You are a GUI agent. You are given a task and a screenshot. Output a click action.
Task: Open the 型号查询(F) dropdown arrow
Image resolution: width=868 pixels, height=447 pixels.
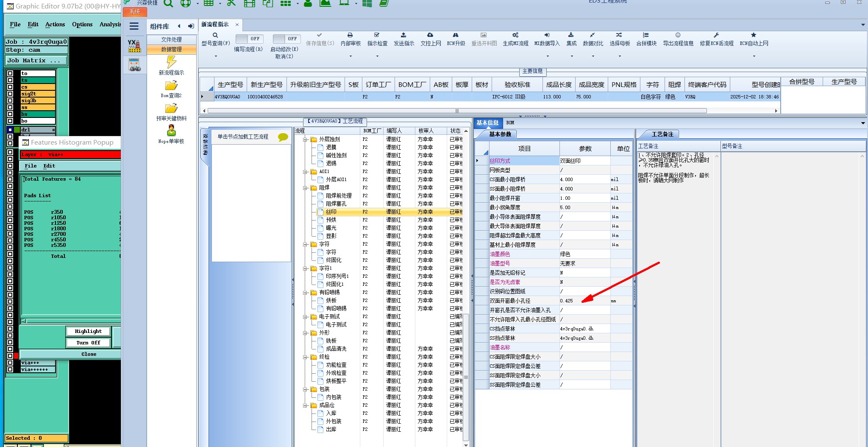click(216, 56)
